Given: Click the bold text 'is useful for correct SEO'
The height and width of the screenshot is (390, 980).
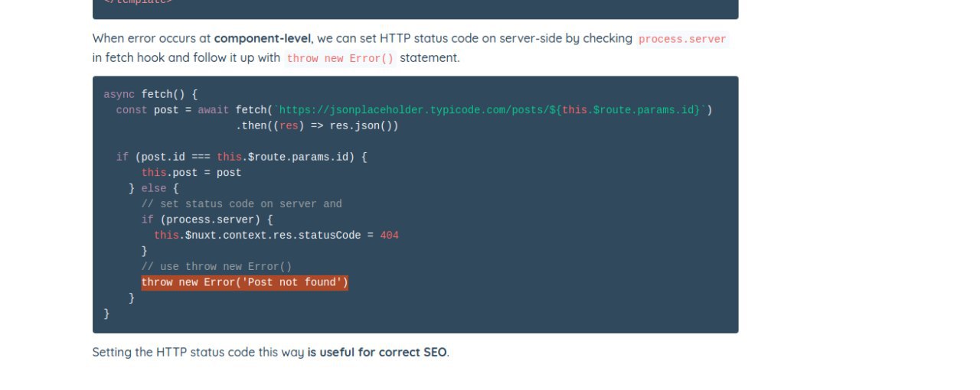Looking at the screenshot, I should [x=377, y=353].
